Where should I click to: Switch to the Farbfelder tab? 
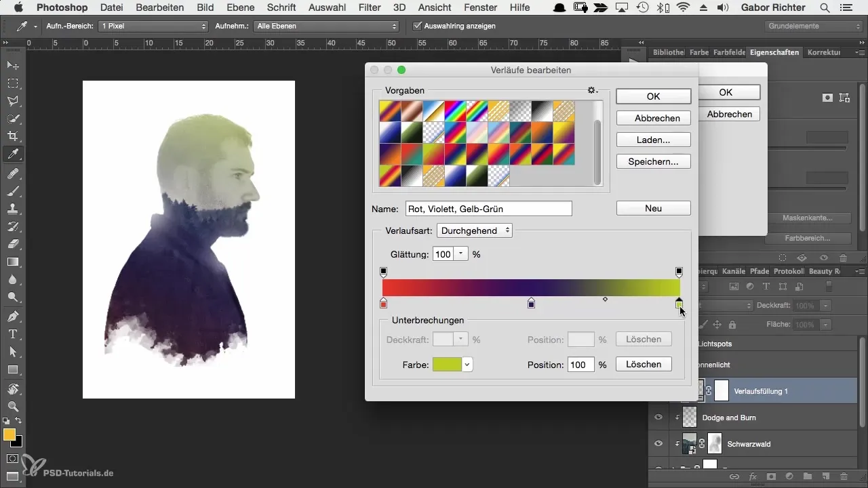pos(729,52)
